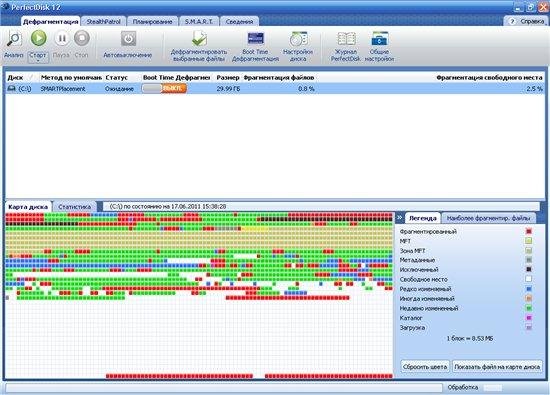This screenshot has height=395, width=550.
Task: Switch to the Карта диска tab
Action: coord(28,207)
